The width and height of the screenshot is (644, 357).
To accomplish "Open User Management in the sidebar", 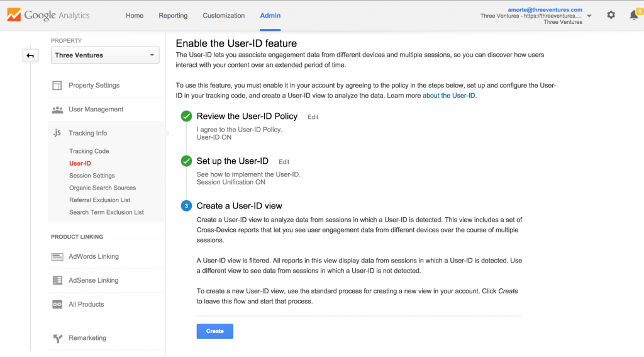I will tap(96, 110).
